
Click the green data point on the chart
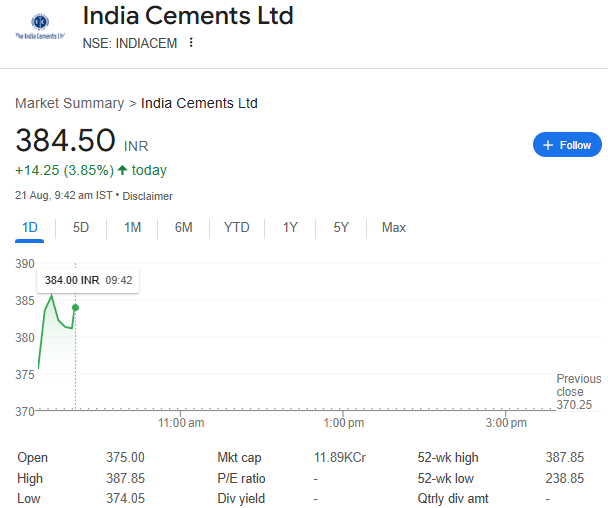pos(75,308)
